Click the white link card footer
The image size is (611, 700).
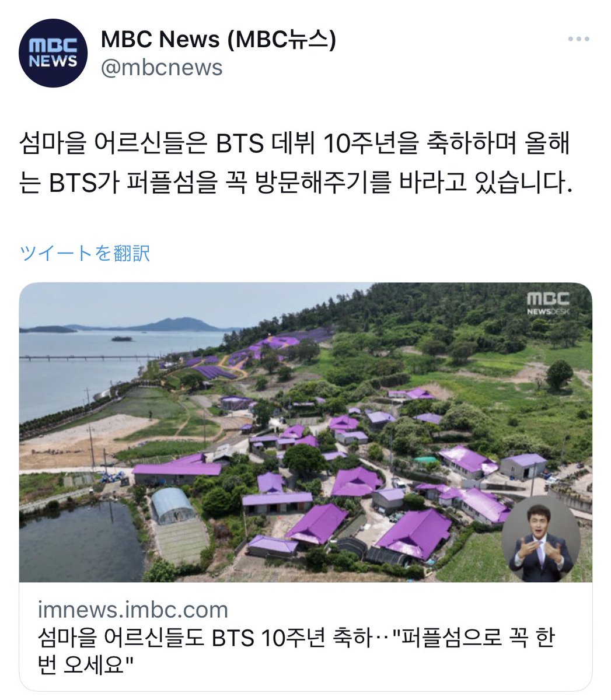pos(306,636)
